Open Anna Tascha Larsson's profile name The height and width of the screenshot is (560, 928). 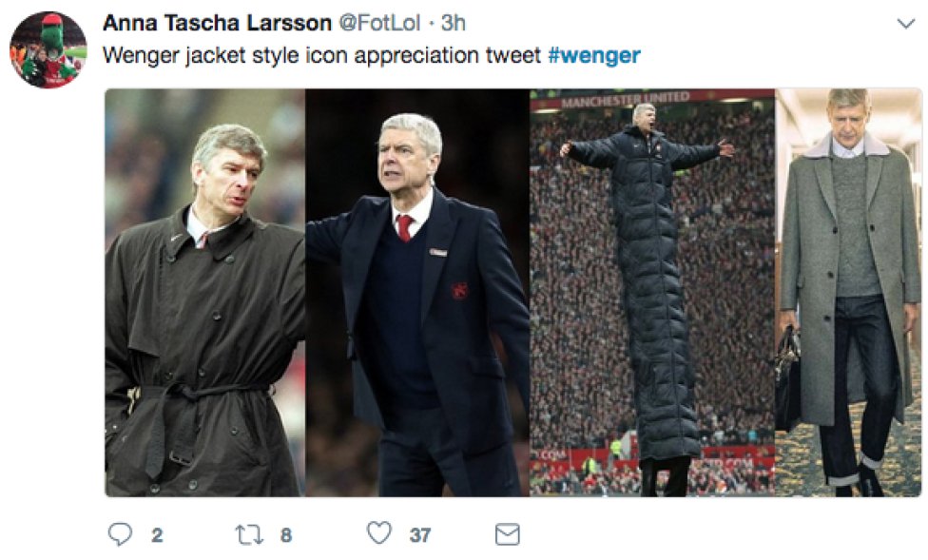click(x=217, y=22)
